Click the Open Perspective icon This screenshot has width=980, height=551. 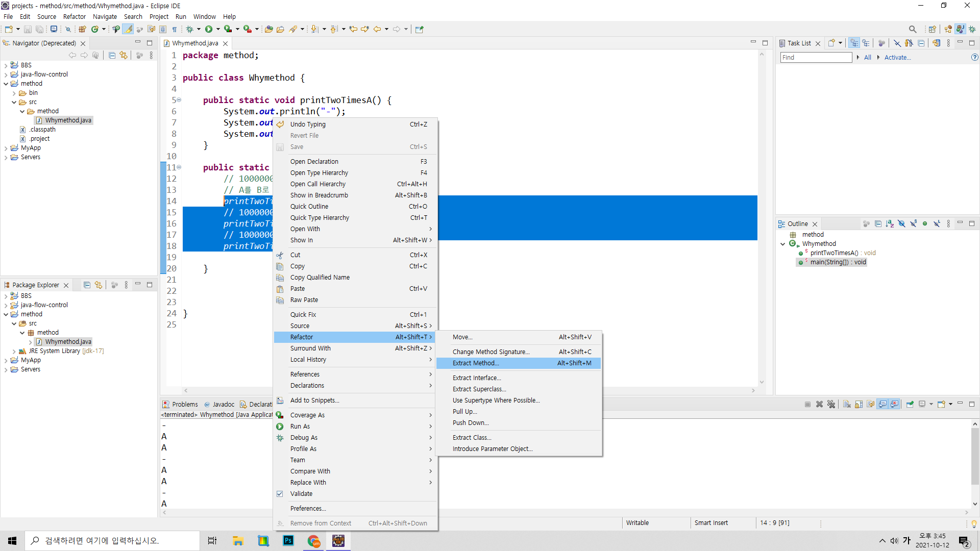coord(932,29)
